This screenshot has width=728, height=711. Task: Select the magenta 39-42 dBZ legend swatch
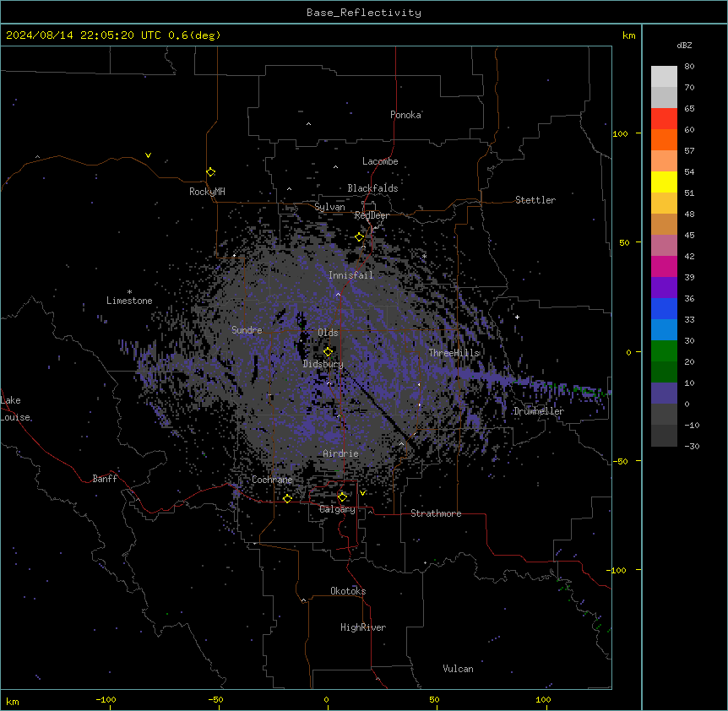coord(664,266)
